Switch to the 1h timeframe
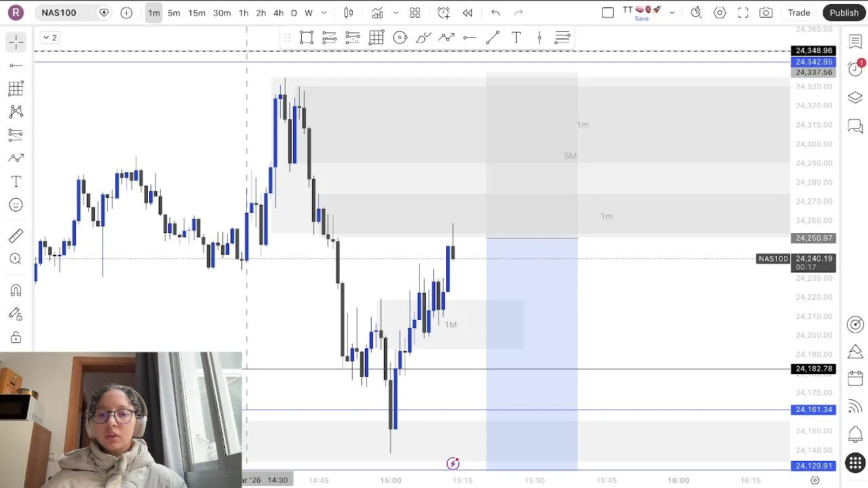 (x=243, y=13)
